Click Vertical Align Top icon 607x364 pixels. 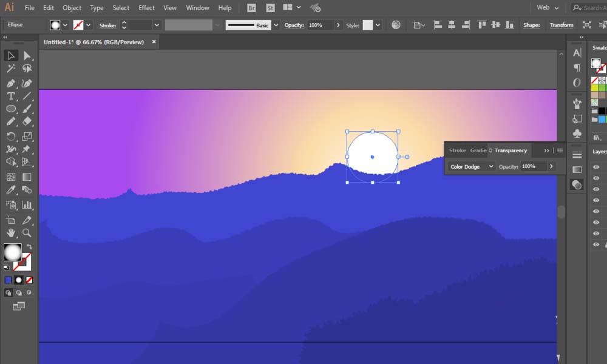coord(481,25)
